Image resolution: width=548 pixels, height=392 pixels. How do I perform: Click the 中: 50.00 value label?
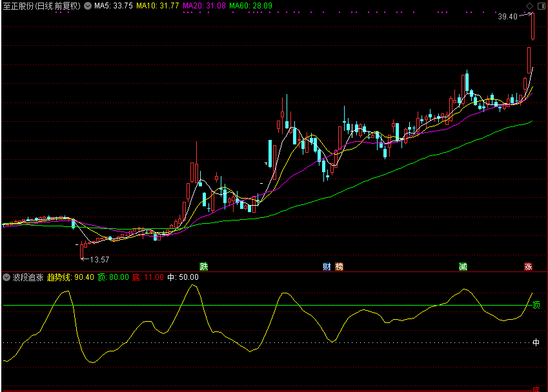coord(183,277)
